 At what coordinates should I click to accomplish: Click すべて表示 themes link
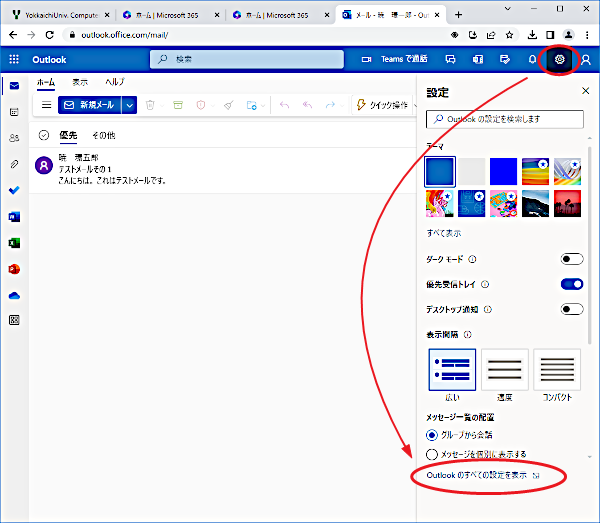pos(444,233)
